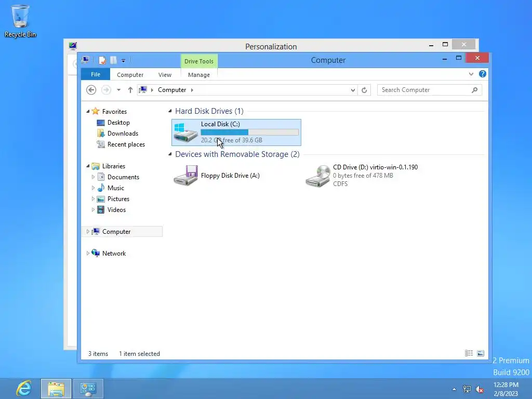Open the File ribbon tab

pos(96,74)
